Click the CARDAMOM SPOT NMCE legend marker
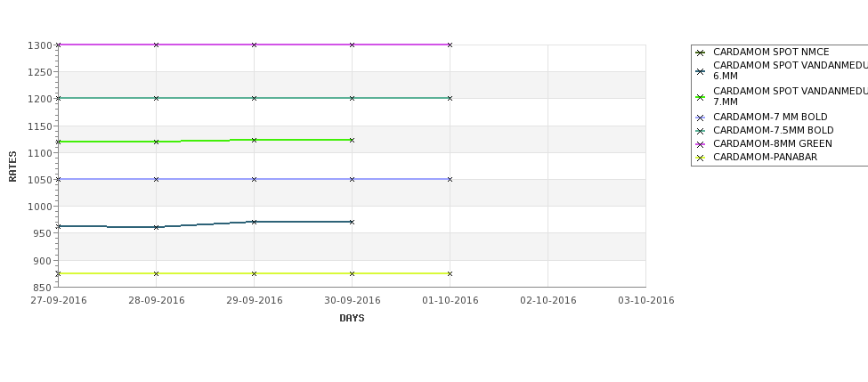868x382 pixels. 700,53
